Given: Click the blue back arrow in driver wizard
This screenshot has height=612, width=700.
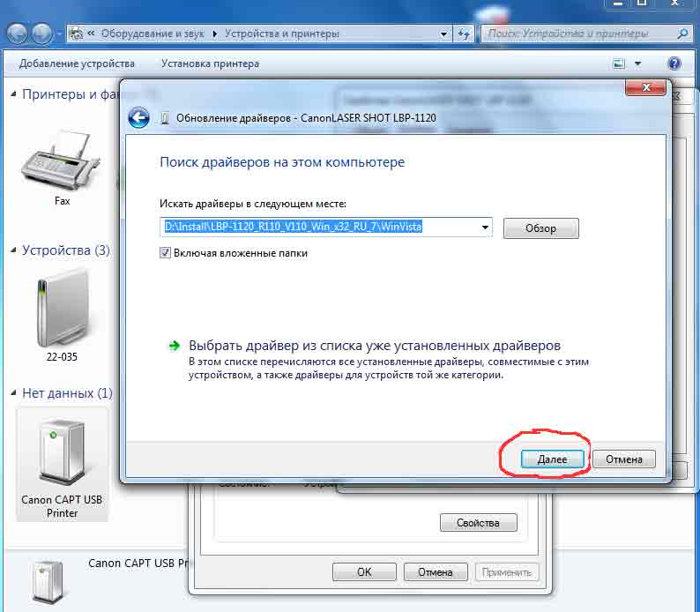Looking at the screenshot, I should [138, 118].
